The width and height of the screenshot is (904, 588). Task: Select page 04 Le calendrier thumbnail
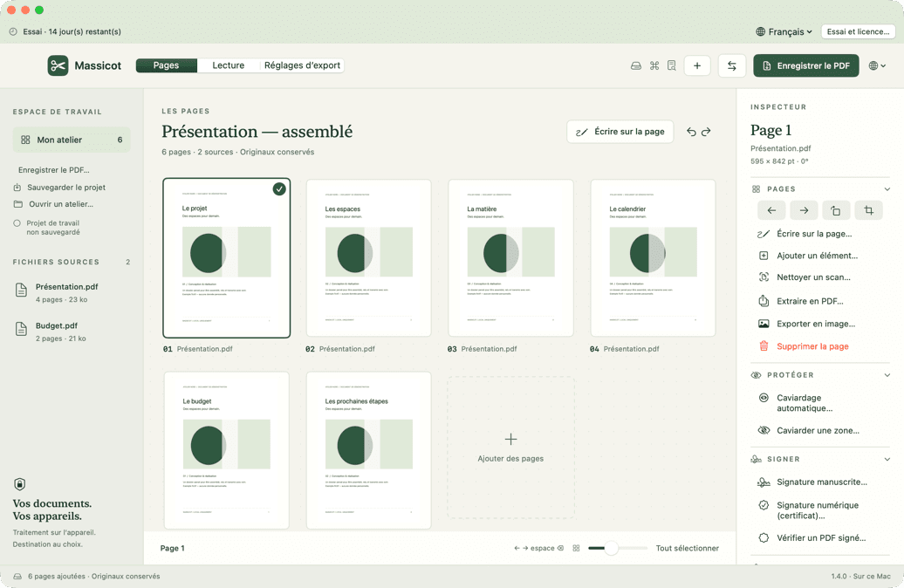coord(654,257)
